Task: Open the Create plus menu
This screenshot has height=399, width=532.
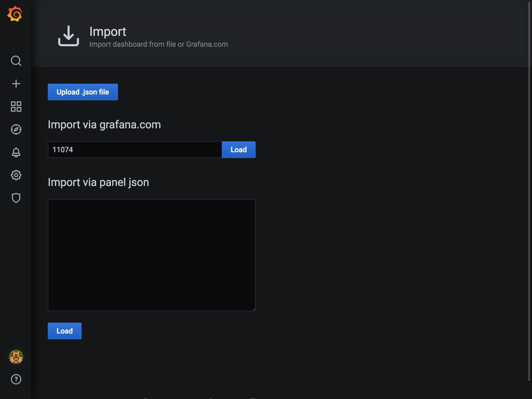Action: tap(16, 84)
